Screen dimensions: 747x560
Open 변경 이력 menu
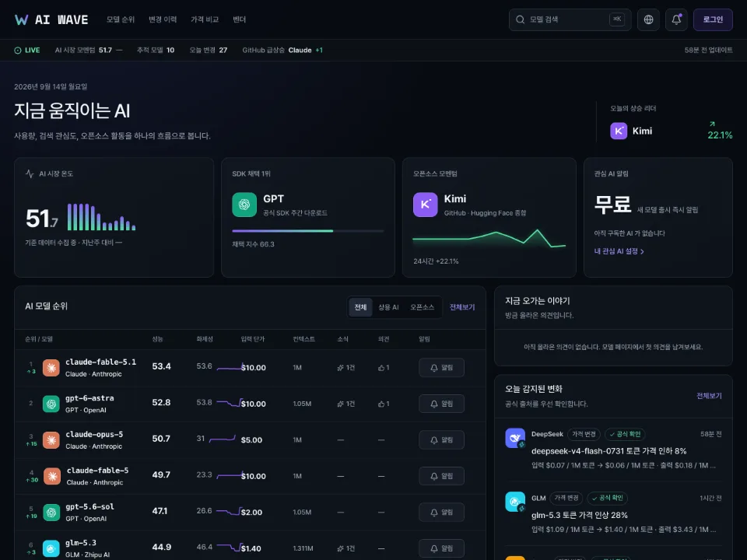163,19
